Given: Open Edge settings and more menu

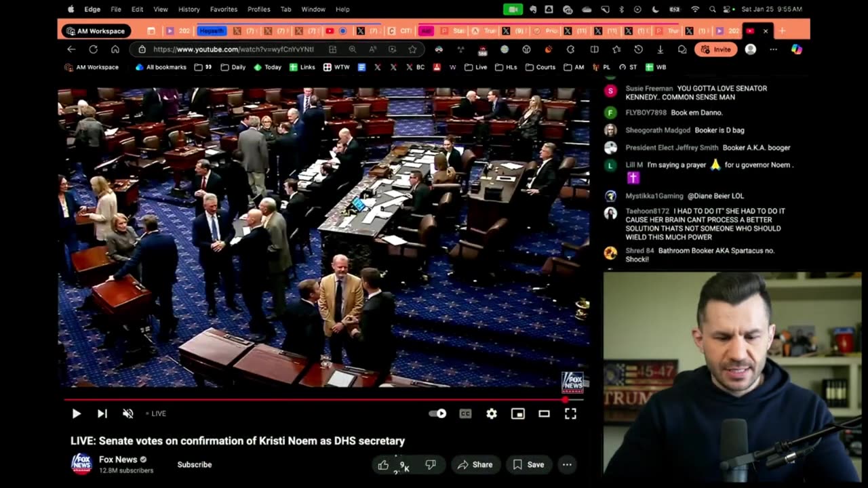Looking at the screenshot, I should tap(773, 49).
